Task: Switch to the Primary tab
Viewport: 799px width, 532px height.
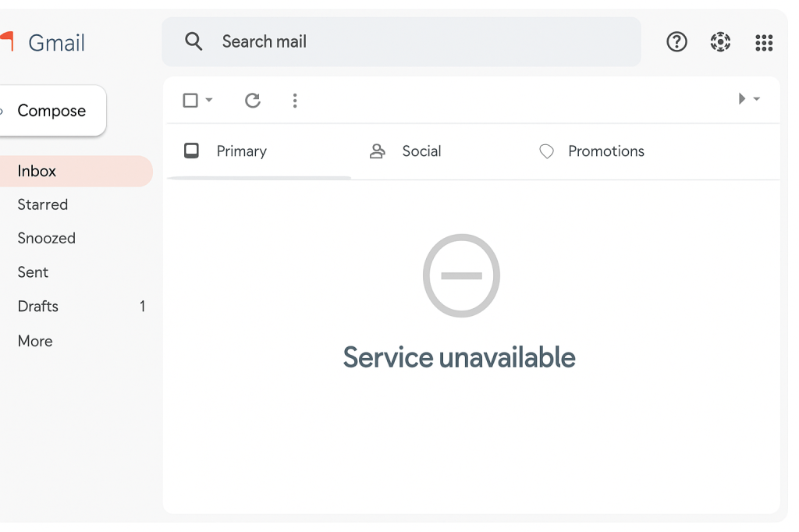Action: [x=241, y=151]
